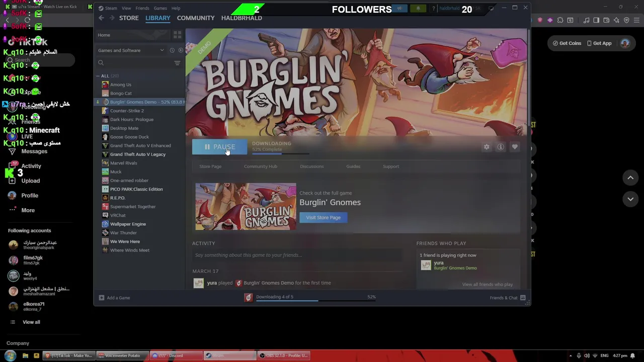Screen dimensions: 644x362
Task: Select Counter-Strike 2 in library
Action: [x=127, y=111]
